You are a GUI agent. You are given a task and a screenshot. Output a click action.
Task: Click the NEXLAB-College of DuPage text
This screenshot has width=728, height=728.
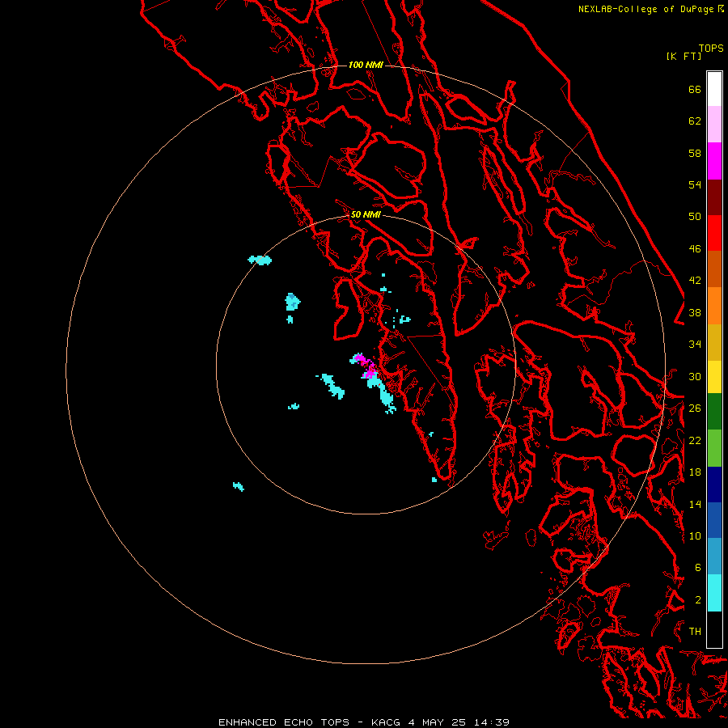point(645,9)
